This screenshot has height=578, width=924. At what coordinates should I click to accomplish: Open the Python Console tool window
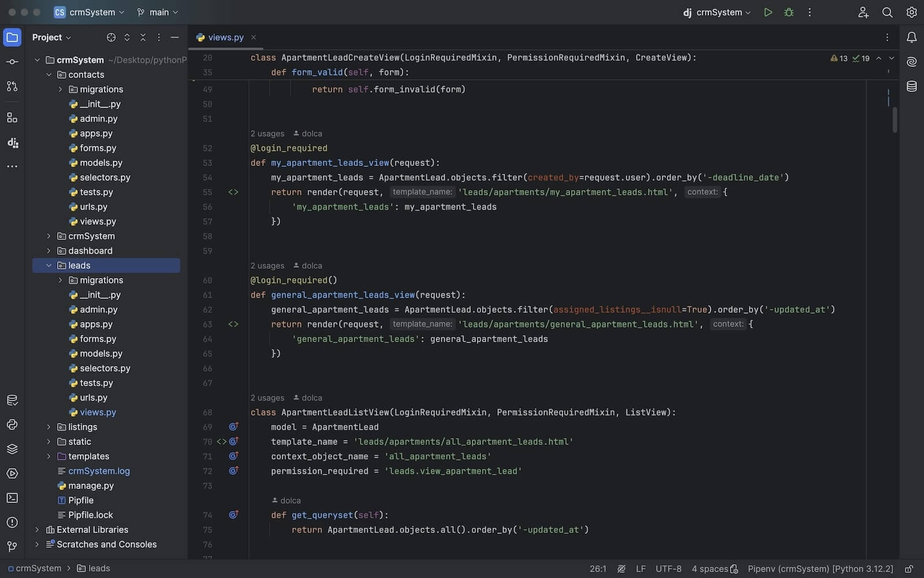click(x=12, y=425)
